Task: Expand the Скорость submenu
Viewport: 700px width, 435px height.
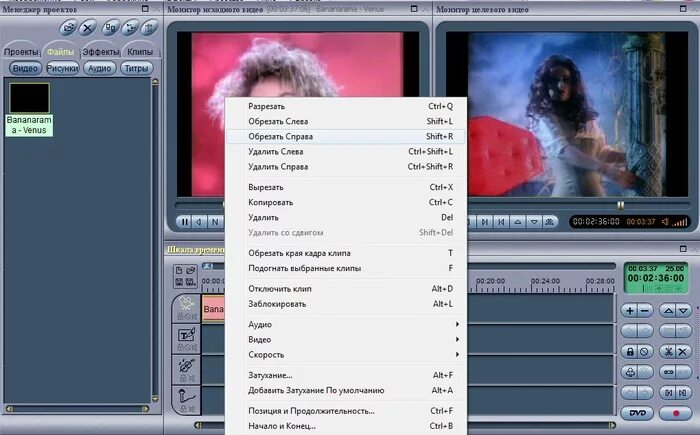Action: pos(346,355)
